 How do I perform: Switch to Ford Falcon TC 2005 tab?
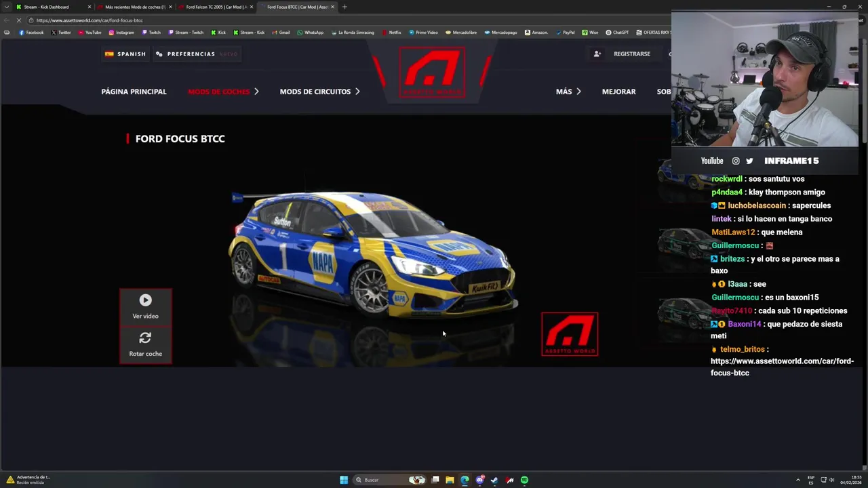pyautogui.click(x=216, y=7)
